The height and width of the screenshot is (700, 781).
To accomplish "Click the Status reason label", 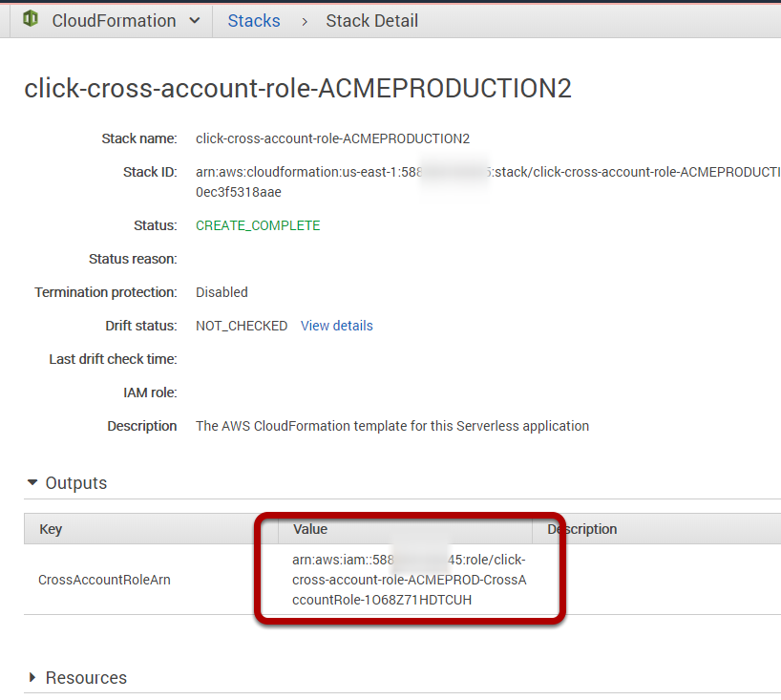I will pos(133,259).
